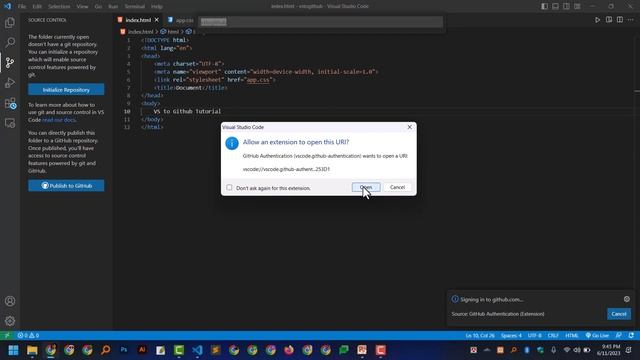Toggle bottom panel layout icon

556,6
